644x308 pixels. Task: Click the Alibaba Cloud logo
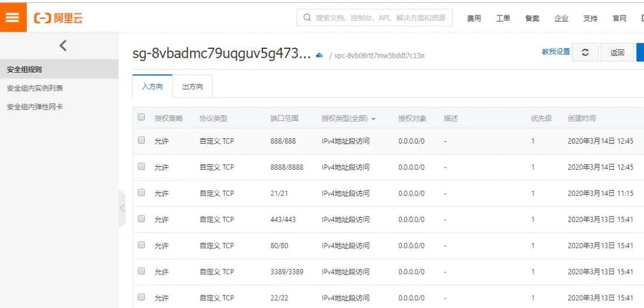coord(58,18)
